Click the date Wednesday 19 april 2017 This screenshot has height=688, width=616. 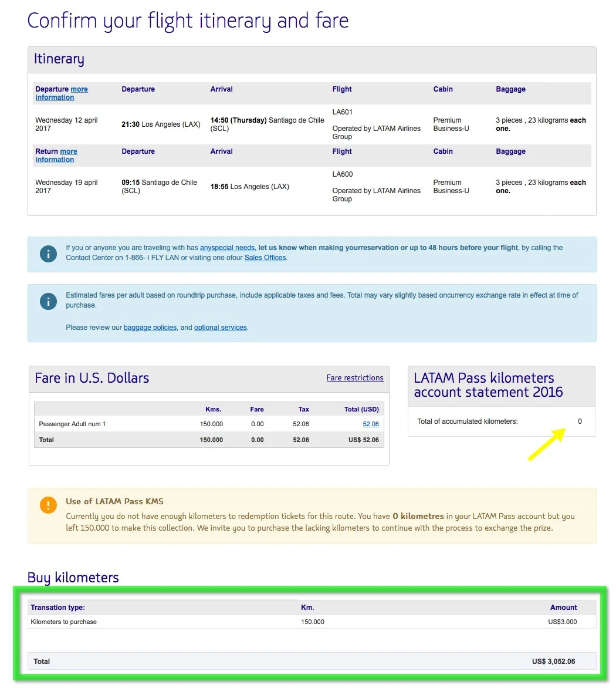point(66,187)
